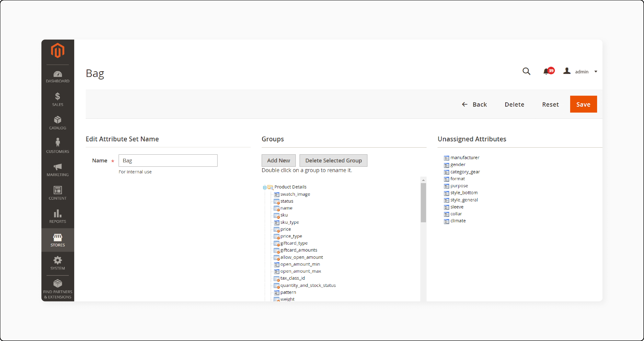644x341 pixels.
Task: Select the price attribute
Action: (282, 229)
